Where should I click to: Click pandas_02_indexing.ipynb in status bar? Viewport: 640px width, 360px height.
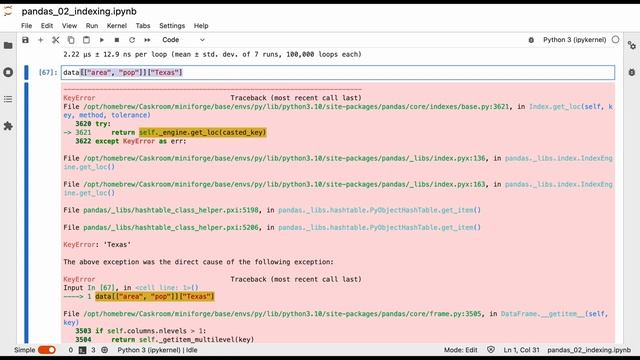point(589,350)
